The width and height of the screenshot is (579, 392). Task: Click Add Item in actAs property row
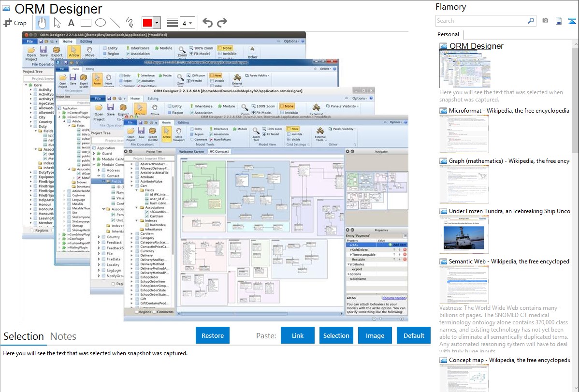pos(397,245)
